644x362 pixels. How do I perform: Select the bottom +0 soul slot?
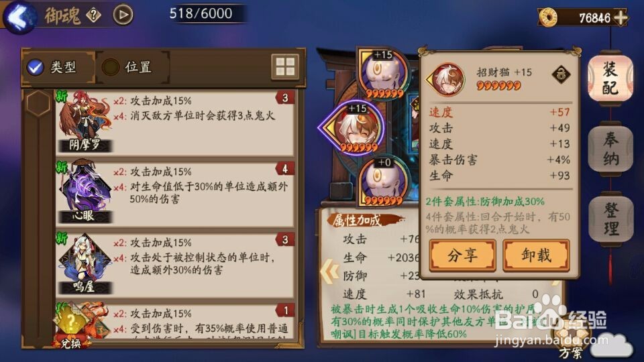tap(382, 182)
